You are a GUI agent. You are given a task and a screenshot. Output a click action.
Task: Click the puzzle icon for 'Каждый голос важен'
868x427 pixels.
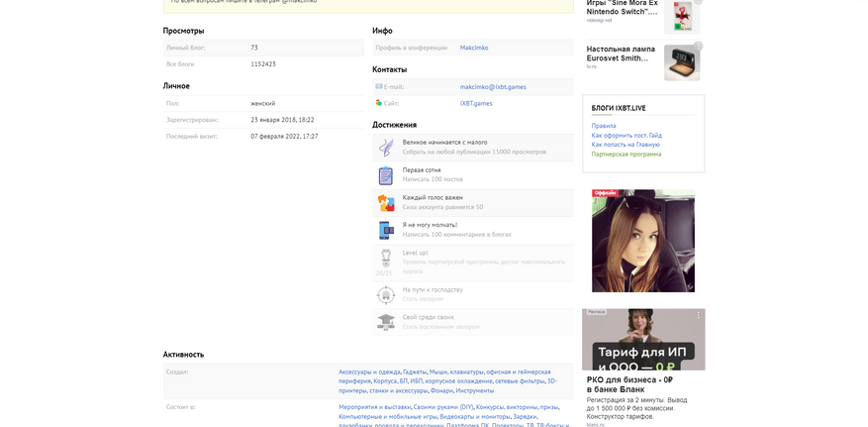pos(386,203)
